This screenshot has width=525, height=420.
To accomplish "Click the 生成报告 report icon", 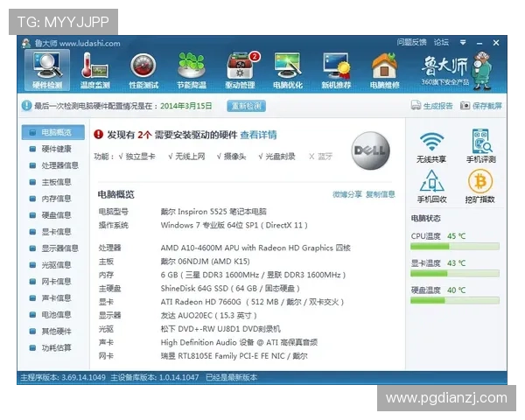I will (416, 106).
